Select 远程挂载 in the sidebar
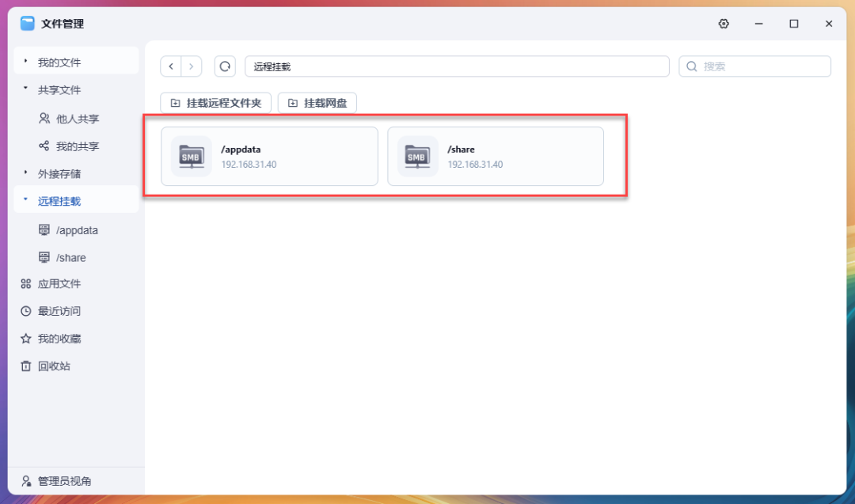Image resolution: width=855 pixels, height=504 pixels. point(76,201)
